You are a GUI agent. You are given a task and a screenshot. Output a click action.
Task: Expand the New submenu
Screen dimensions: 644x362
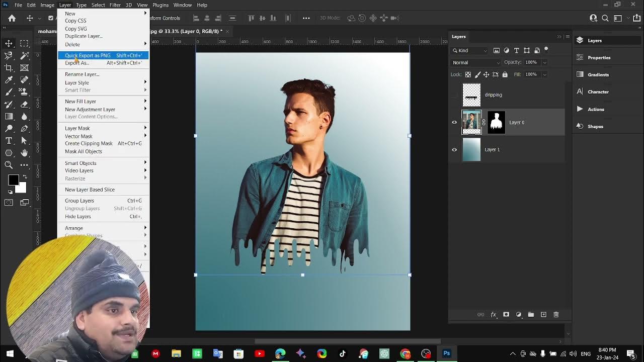click(103, 14)
